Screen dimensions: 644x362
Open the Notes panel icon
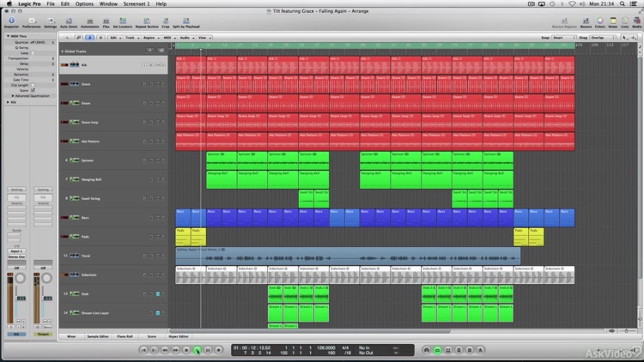click(x=613, y=22)
